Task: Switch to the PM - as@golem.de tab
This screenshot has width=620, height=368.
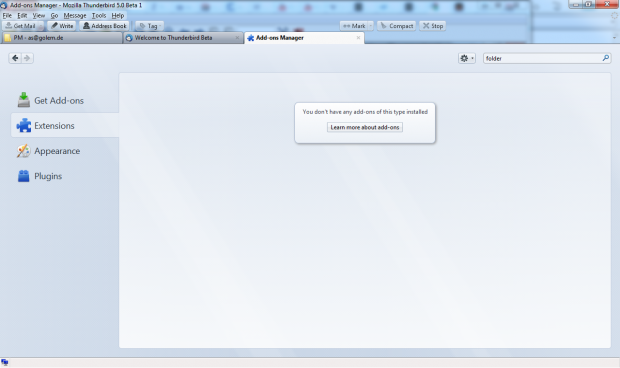Action: point(62,38)
